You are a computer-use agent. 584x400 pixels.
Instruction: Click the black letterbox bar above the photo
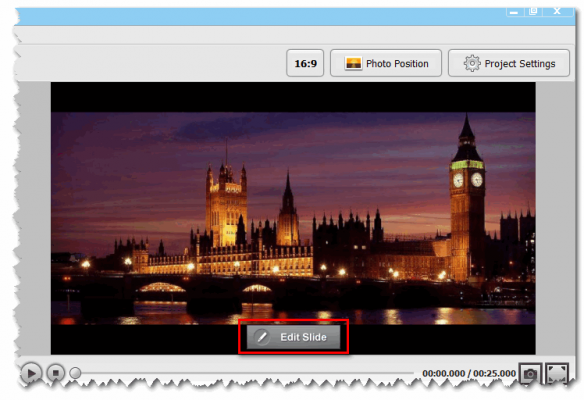click(293, 97)
